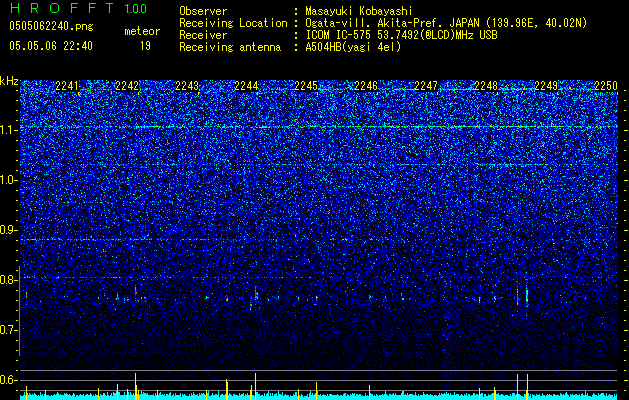Click the 'Receiving Location' field label
Image resolution: width=629 pixels, height=400 pixels.
(x=233, y=23)
